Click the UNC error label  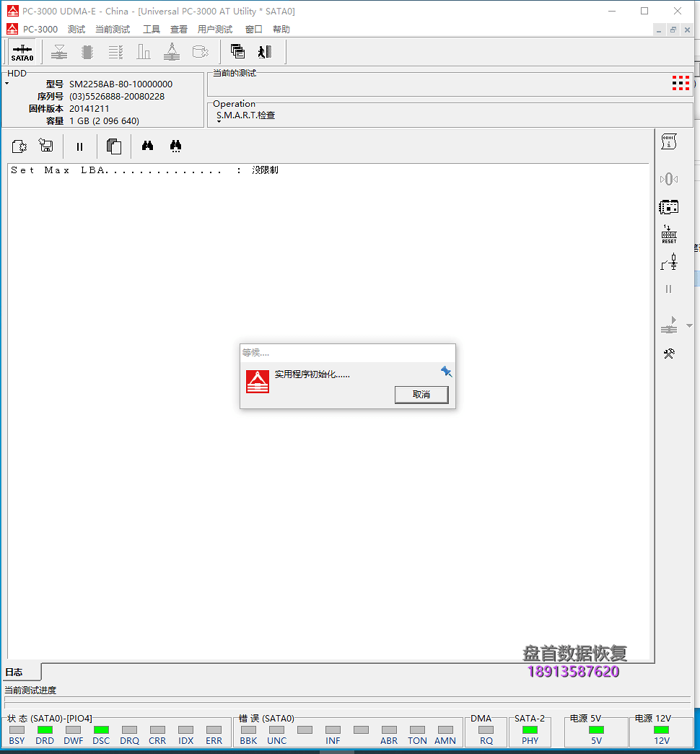tap(276, 740)
